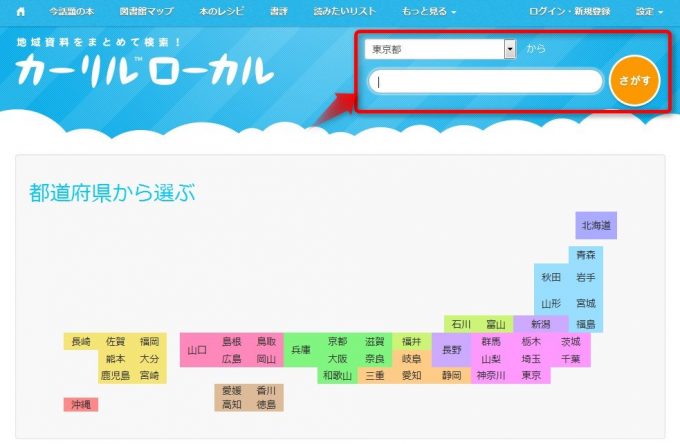Screen dimensions: 680x444
Task: Select 奈良 on the prefecture map
Action: (375, 359)
